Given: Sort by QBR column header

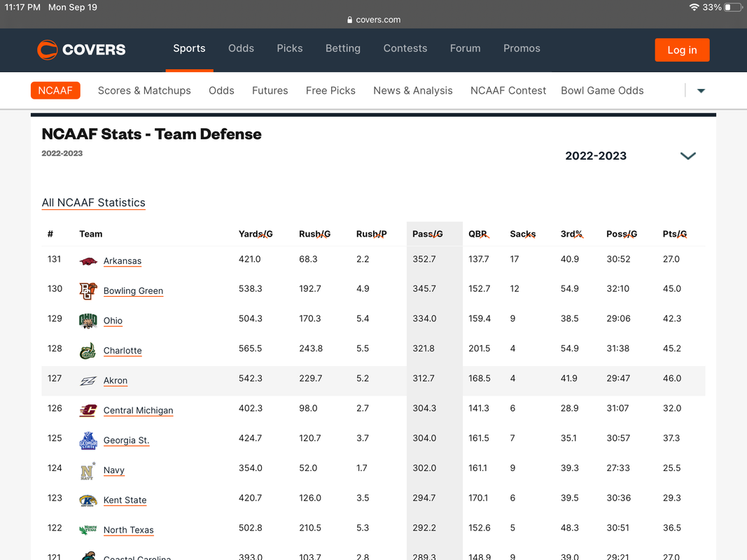Looking at the screenshot, I should coord(478,234).
